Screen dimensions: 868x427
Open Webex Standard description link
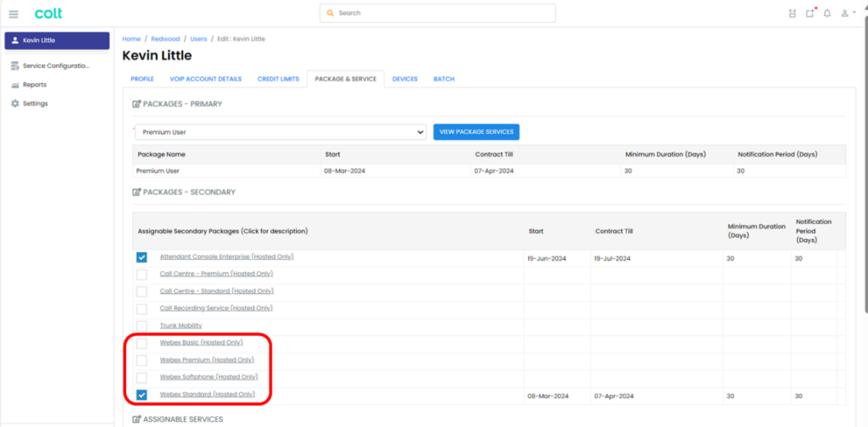[x=207, y=394]
